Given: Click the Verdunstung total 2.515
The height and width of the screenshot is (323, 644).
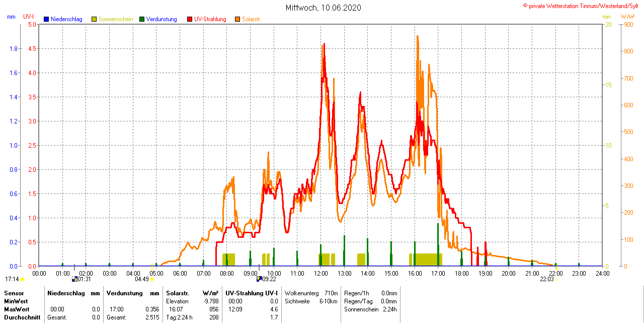Looking at the screenshot, I should click(151, 317).
